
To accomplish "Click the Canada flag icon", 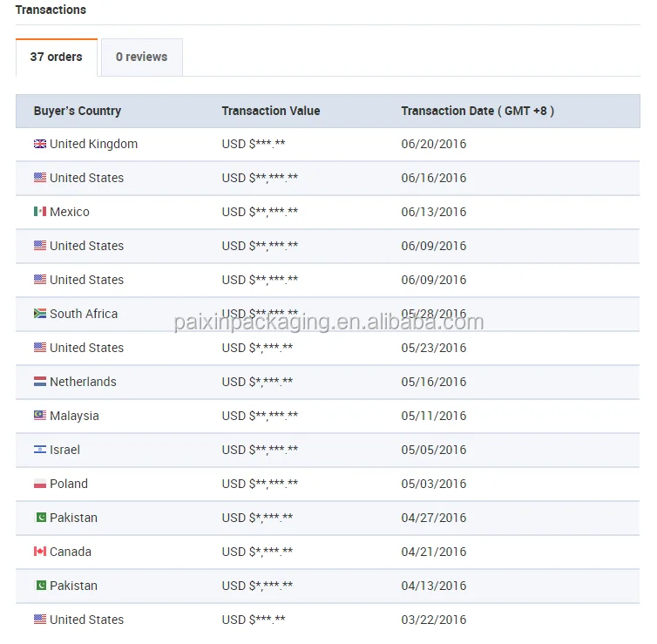I will click(x=40, y=552).
